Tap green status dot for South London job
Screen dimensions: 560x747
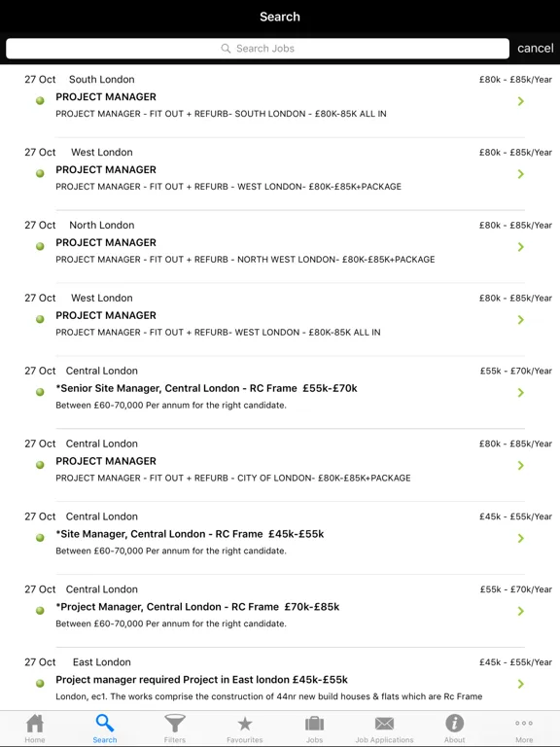pos(40,100)
